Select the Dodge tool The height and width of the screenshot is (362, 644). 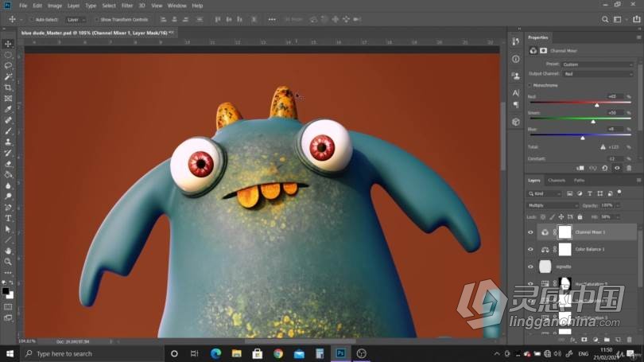click(x=8, y=197)
